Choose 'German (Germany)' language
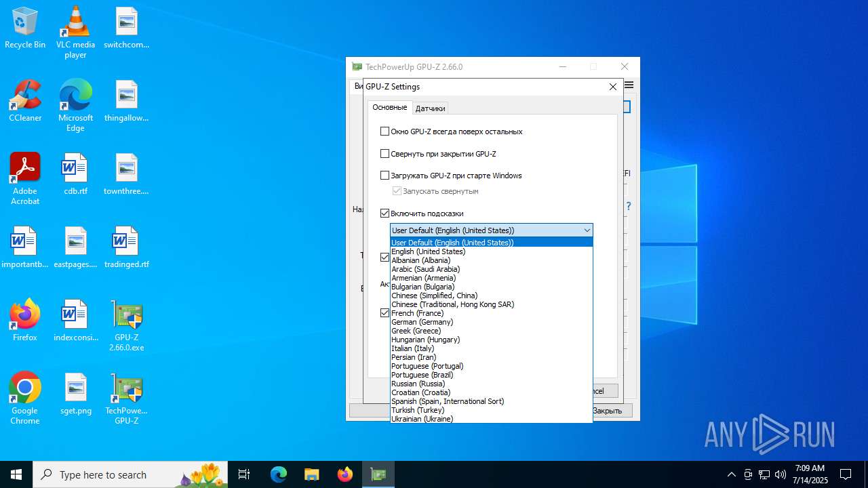 coord(492,322)
